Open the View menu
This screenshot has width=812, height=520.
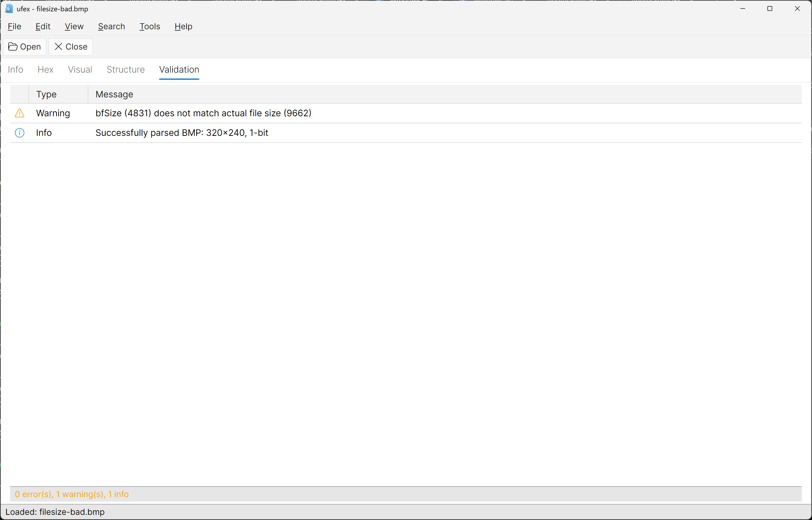tap(74, 26)
